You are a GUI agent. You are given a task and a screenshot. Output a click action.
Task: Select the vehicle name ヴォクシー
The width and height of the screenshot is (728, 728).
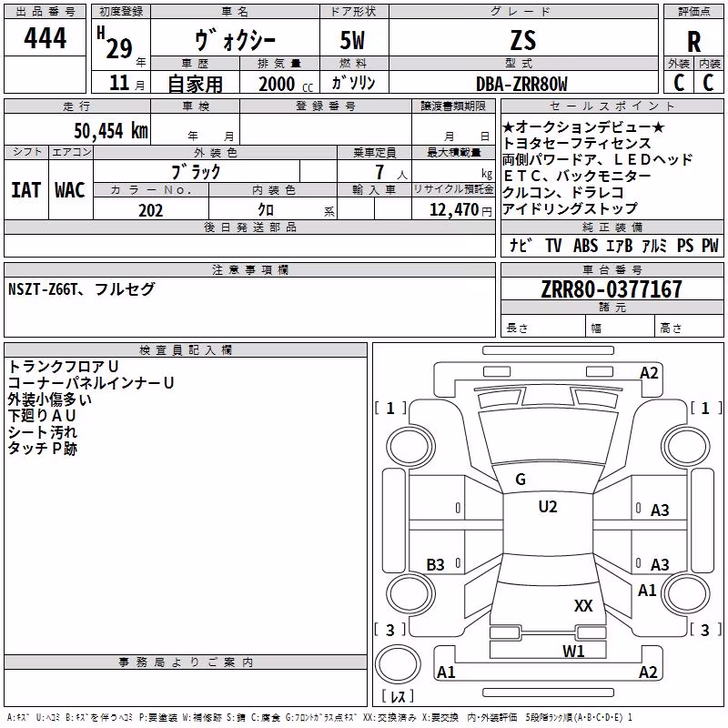click(x=235, y=40)
